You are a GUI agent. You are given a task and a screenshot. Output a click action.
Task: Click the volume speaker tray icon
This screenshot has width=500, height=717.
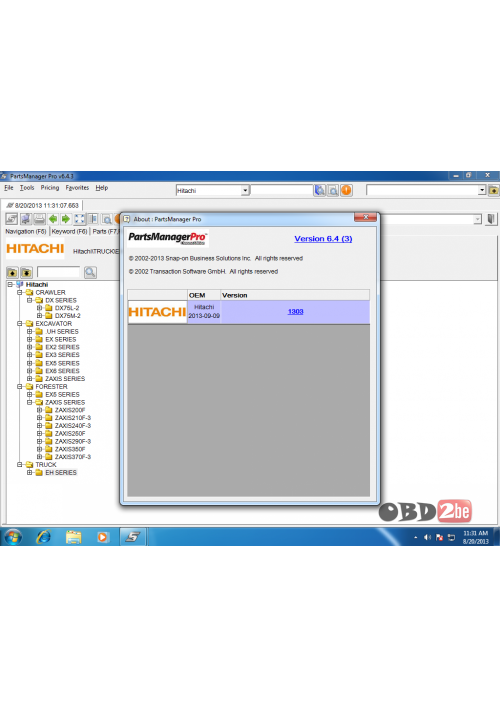point(427,537)
